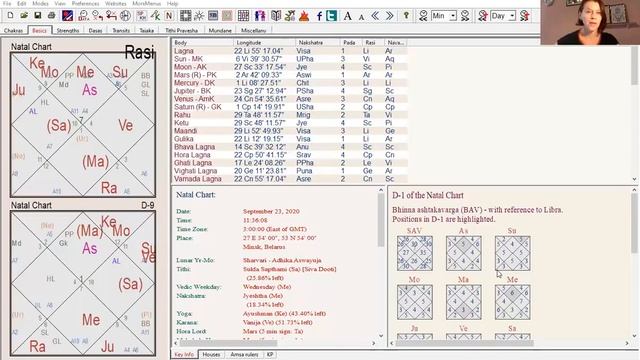Screen dimensions: 640x360
Task: Switch to the Strengths tab
Action: (x=68, y=31)
